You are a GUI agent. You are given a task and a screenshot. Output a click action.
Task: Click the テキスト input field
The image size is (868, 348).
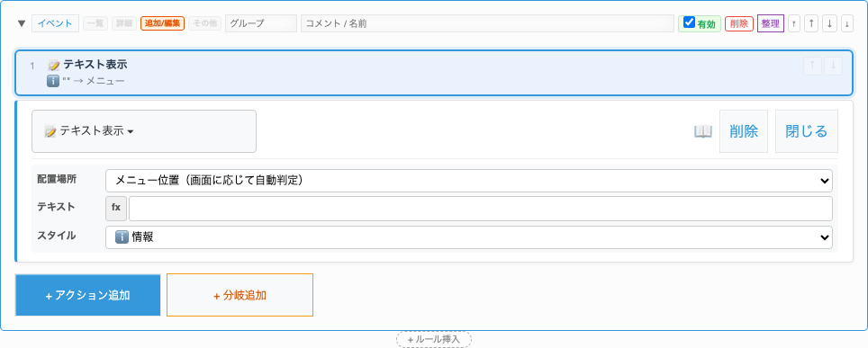(x=481, y=209)
